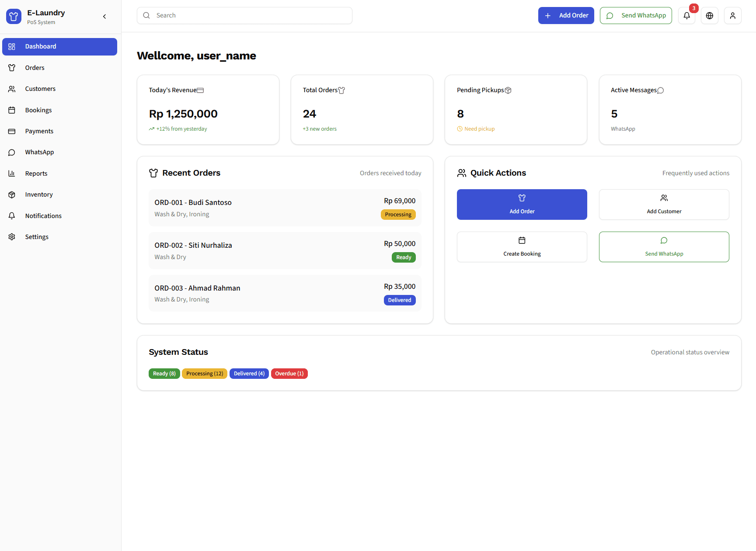Go to Orders in the sidebar
The width and height of the screenshot is (756, 551).
59,68
